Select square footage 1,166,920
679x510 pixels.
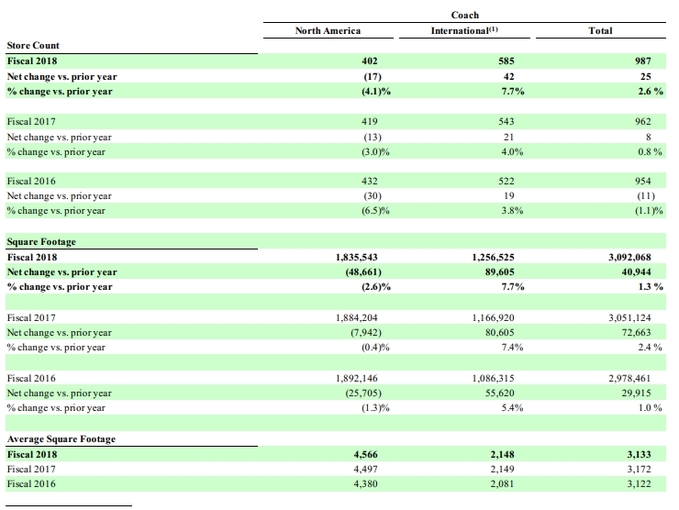pos(493,318)
